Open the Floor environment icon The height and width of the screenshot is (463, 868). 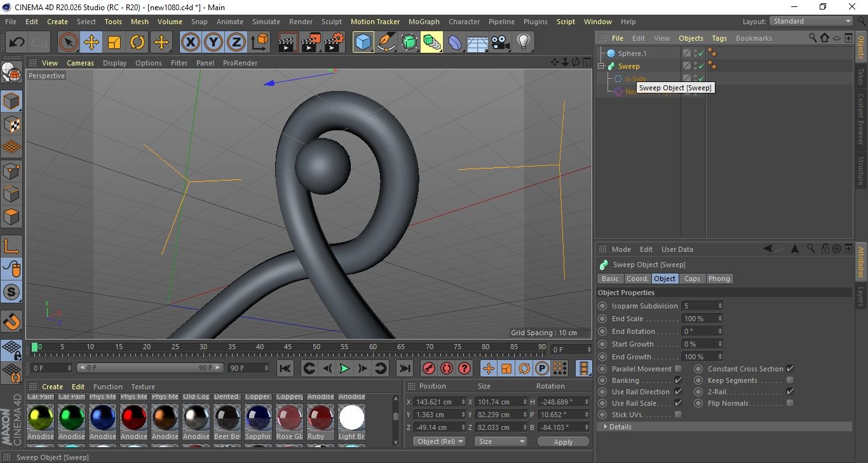(x=478, y=43)
